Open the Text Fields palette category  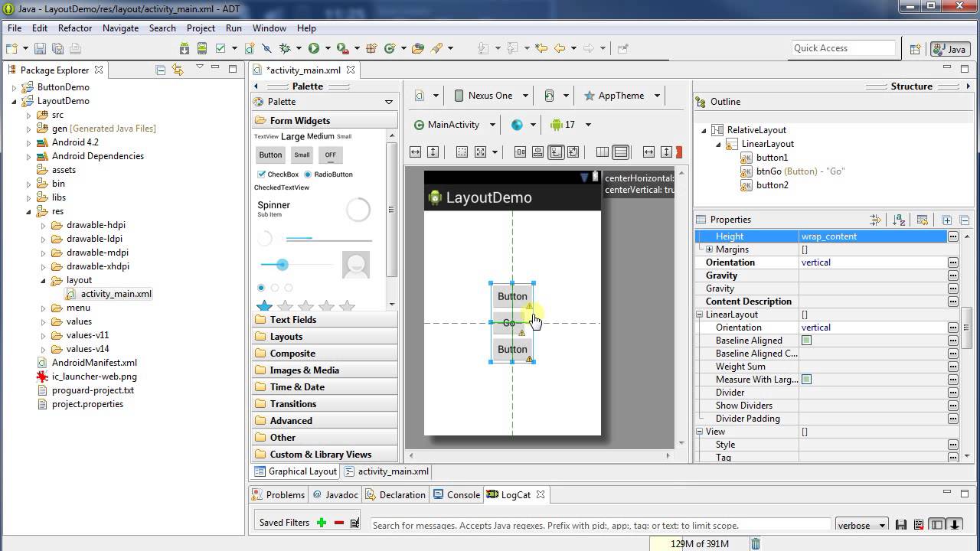[325, 320]
